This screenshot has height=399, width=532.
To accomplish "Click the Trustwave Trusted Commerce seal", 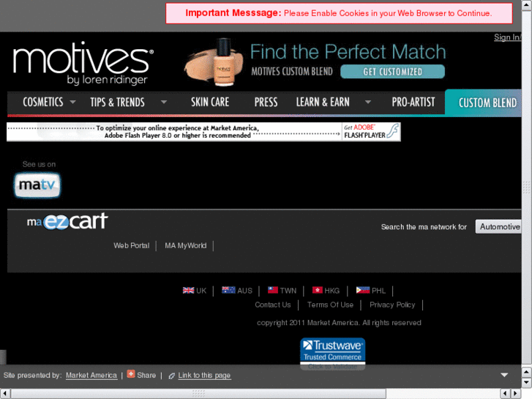I will coord(332,354).
